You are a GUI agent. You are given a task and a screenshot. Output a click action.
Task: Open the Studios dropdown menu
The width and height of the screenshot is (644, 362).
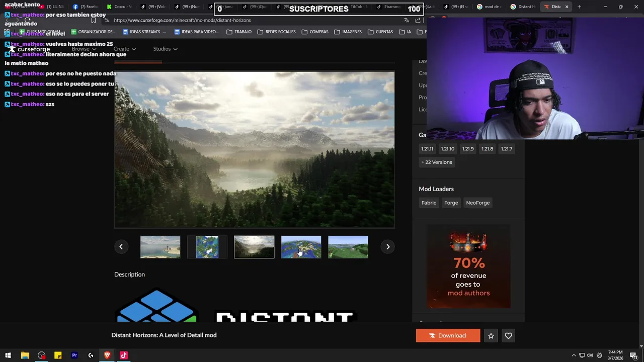tap(165, 49)
